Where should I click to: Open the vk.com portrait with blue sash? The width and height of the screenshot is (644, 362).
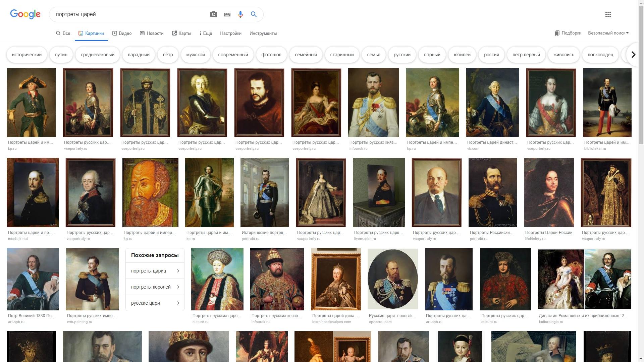(492, 103)
